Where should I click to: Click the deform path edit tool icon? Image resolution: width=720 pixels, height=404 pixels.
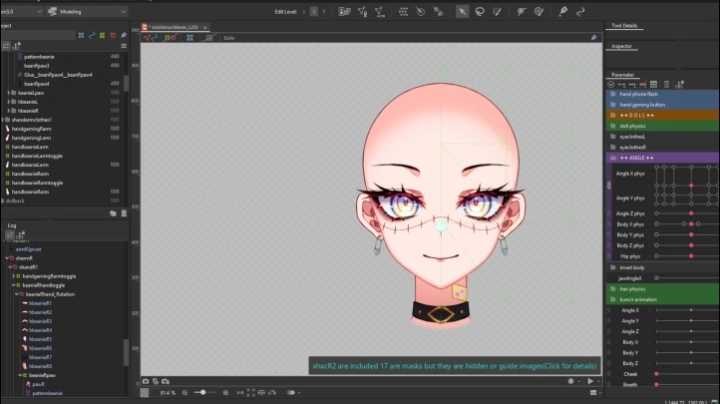pos(521,12)
